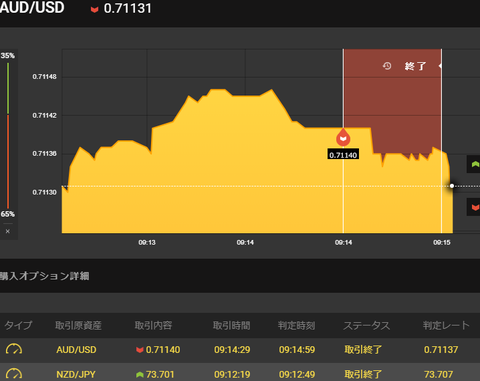The height and width of the screenshot is (381, 480).
Task: Click the 判定時刻 column header
Action: 297,325
